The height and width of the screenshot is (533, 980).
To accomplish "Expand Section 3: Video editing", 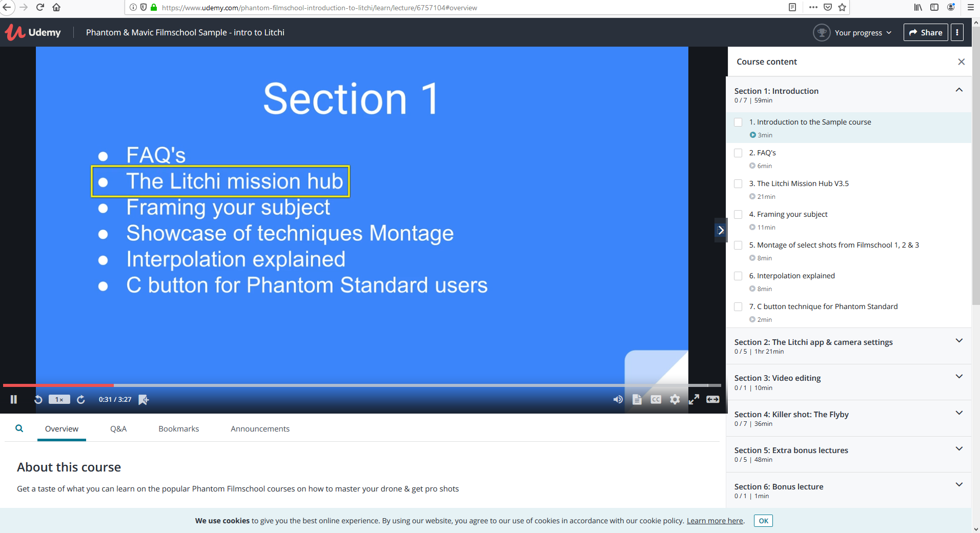I will tap(958, 376).
